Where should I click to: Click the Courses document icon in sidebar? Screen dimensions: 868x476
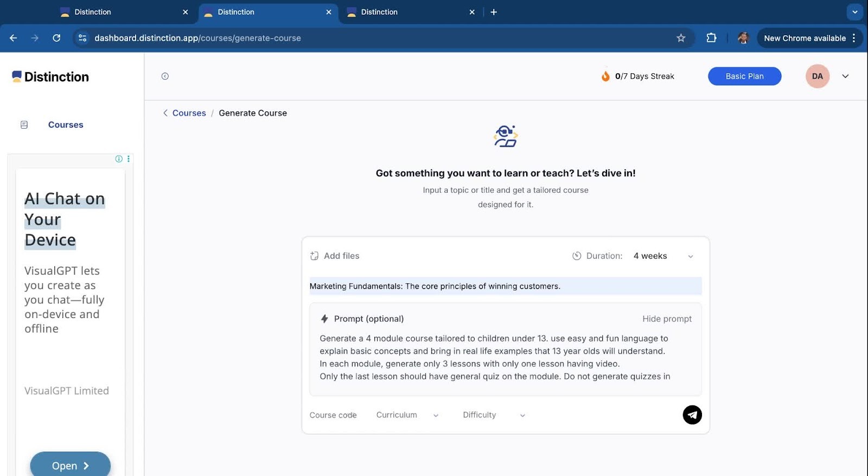click(24, 125)
